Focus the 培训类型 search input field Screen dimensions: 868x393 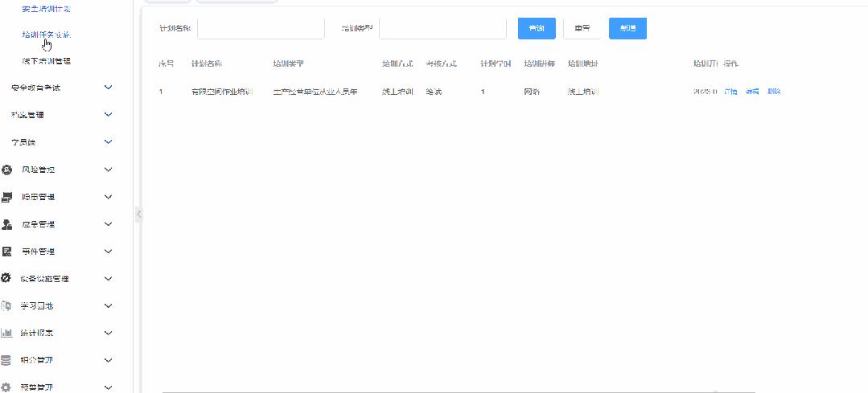pos(443,28)
